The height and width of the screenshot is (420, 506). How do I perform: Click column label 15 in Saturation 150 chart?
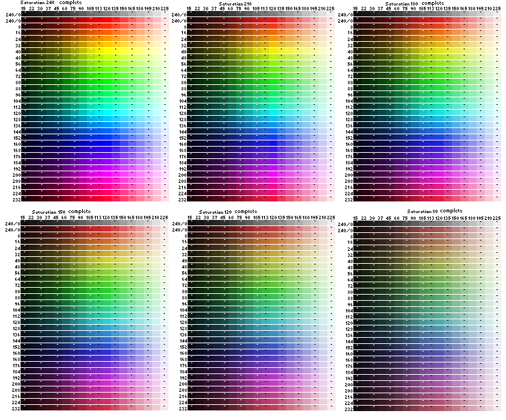tap(23, 218)
